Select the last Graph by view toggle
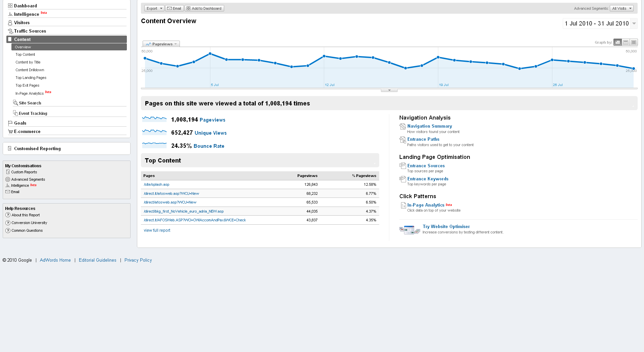 pyautogui.click(x=634, y=42)
